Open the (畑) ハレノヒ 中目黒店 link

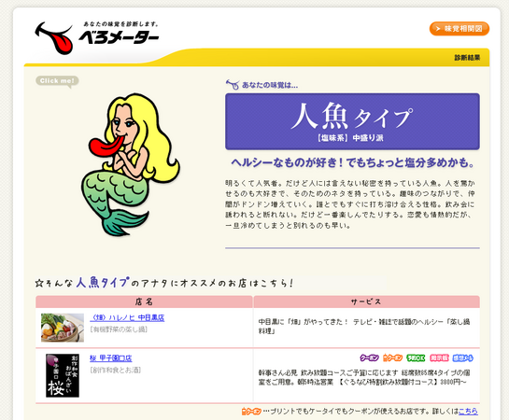click(x=127, y=318)
